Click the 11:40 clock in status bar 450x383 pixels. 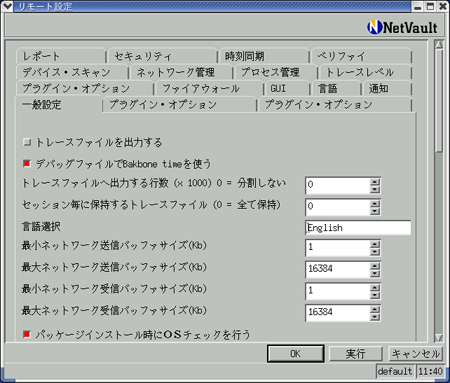pyautogui.click(x=430, y=371)
